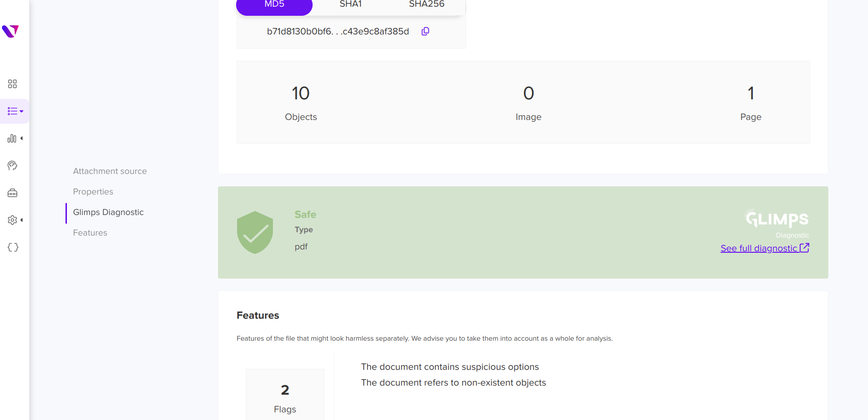The width and height of the screenshot is (868, 420).
Task: Open the bar chart statistics icon
Action: pyautogui.click(x=12, y=139)
